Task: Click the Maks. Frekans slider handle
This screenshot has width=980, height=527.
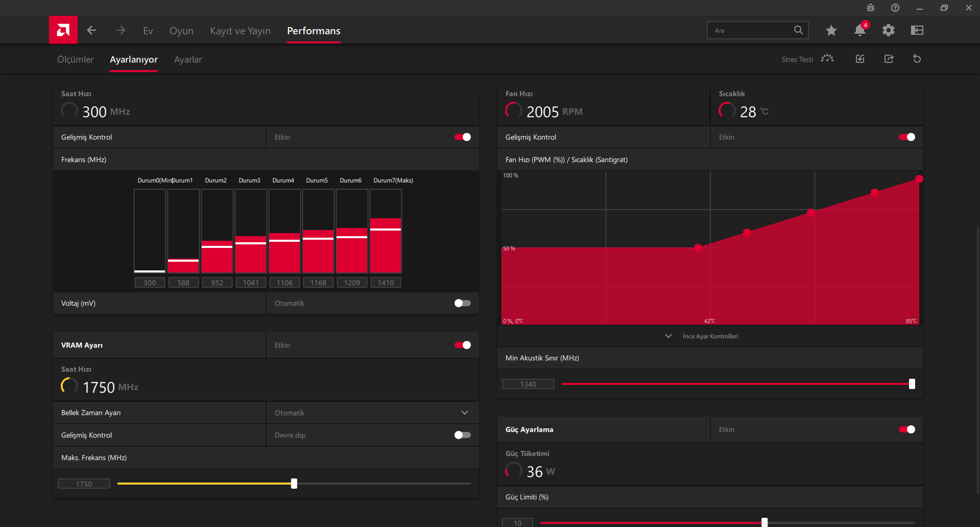Action: click(x=294, y=484)
